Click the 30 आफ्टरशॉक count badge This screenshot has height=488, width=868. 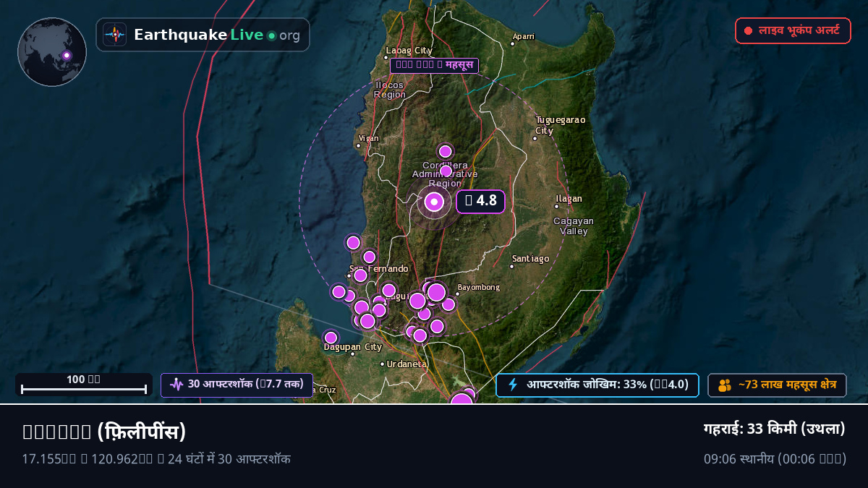237,385
